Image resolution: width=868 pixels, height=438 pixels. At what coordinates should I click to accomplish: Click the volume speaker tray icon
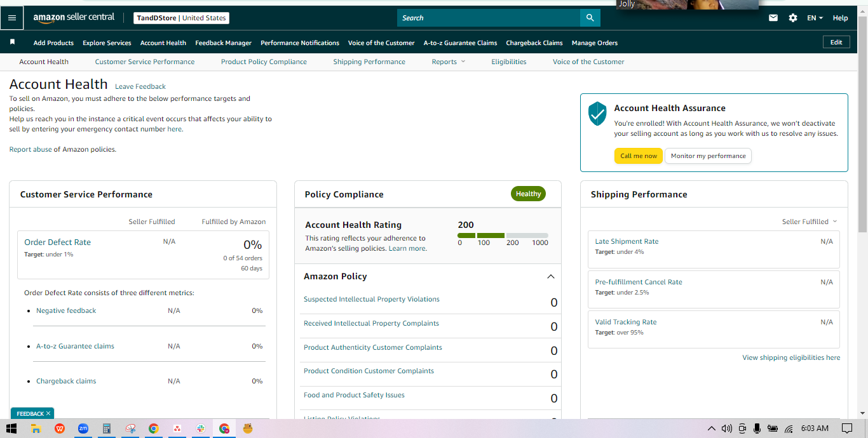point(727,428)
